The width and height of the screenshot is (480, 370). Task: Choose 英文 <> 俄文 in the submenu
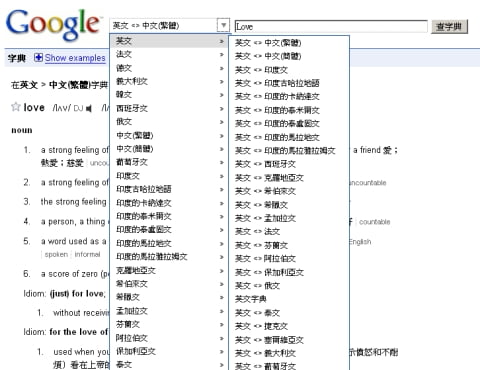pyautogui.click(x=289, y=286)
